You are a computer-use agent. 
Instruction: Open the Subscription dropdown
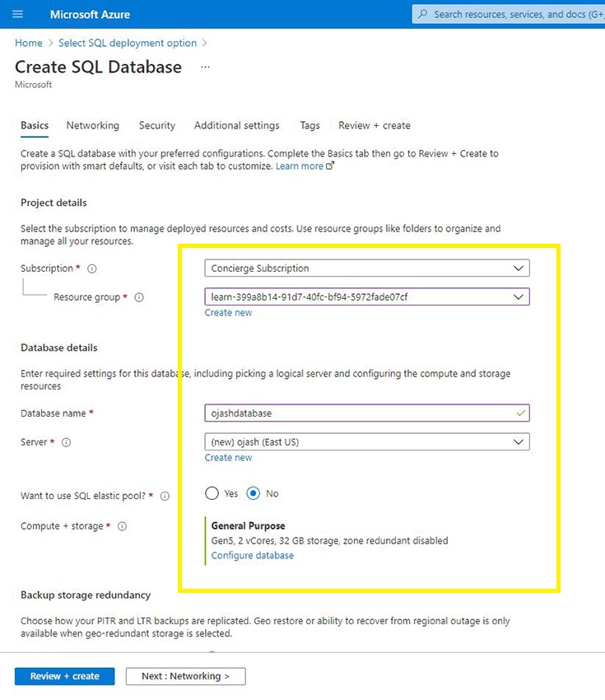click(367, 268)
